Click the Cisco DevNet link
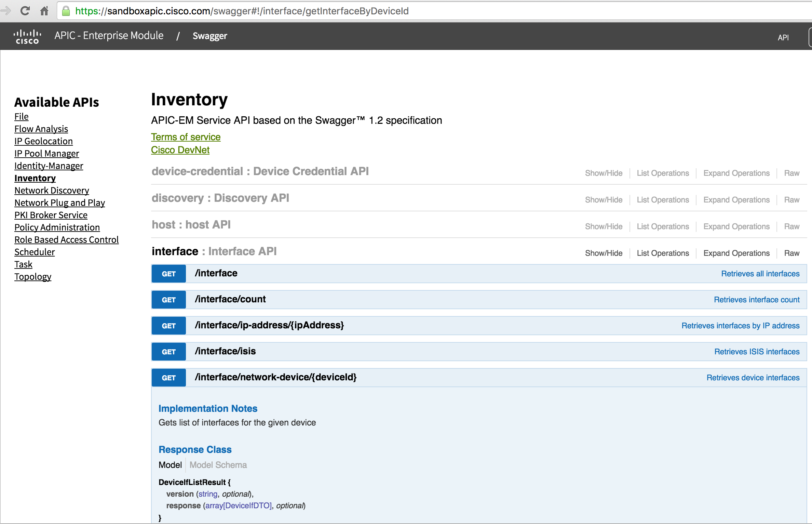Viewport: 812px width, 524px height. click(180, 149)
